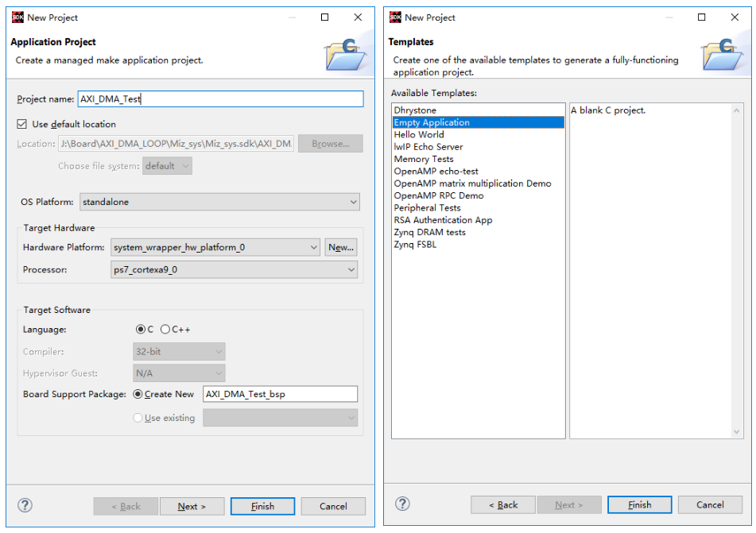Viewport: 756px width, 533px height.
Task: Open Use existing BSP dropdown
Action: (280, 417)
